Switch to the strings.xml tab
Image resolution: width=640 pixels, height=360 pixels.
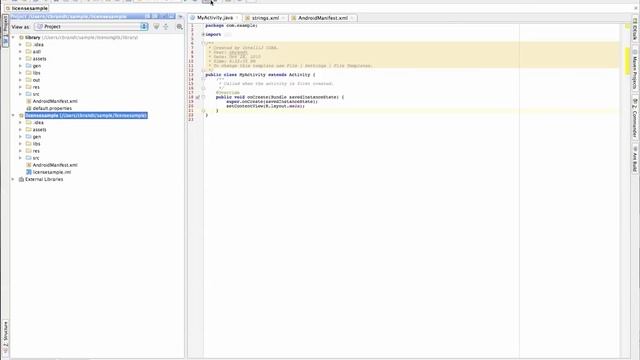[265, 18]
